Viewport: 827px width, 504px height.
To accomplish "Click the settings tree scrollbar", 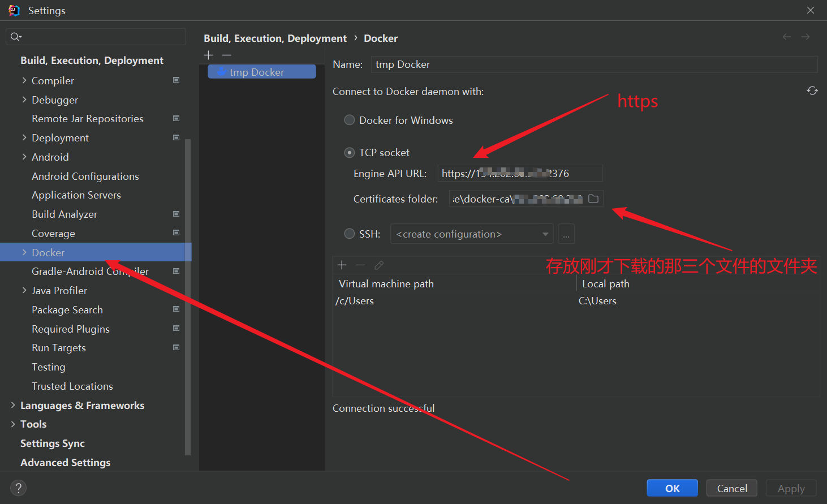I will (188, 297).
